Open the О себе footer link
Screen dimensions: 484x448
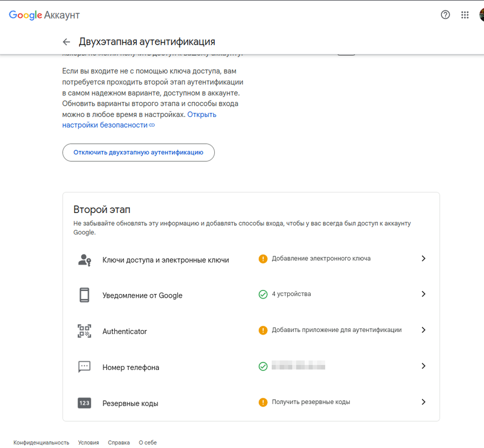148,442
